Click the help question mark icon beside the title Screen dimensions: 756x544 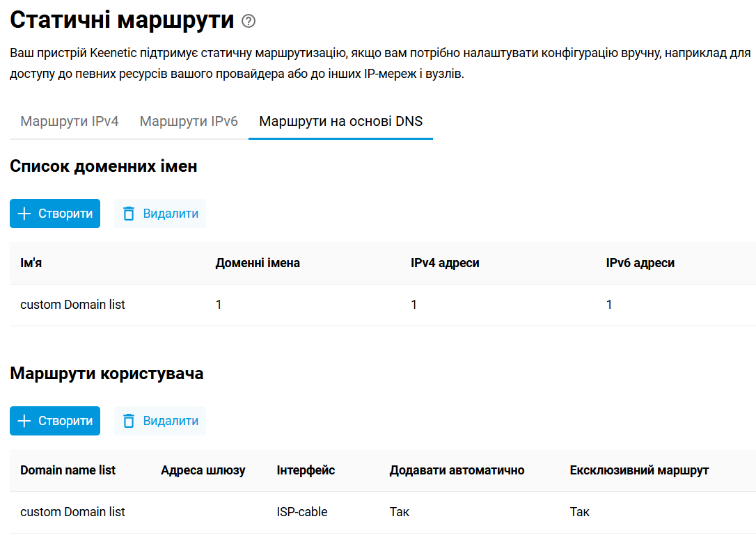coord(249,21)
